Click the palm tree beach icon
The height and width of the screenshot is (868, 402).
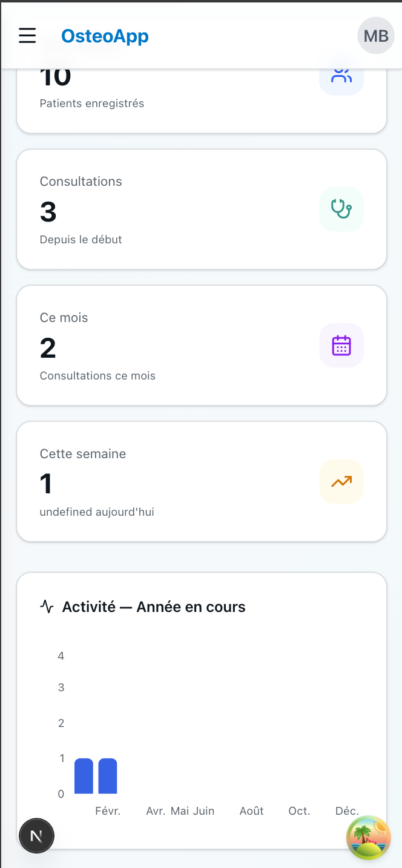[x=368, y=838]
